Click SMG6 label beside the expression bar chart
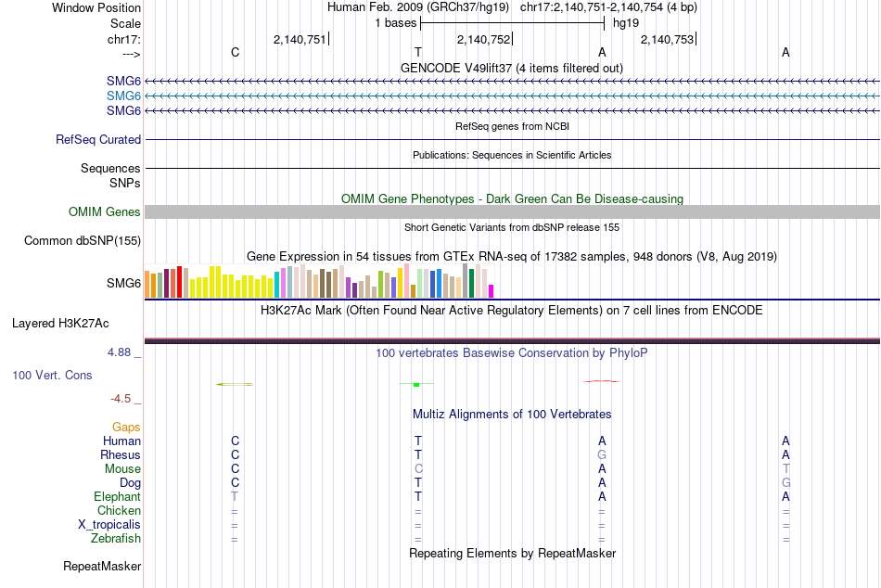Image resolution: width=881 pixels, height=588 pixels. (x=123, y=283)
